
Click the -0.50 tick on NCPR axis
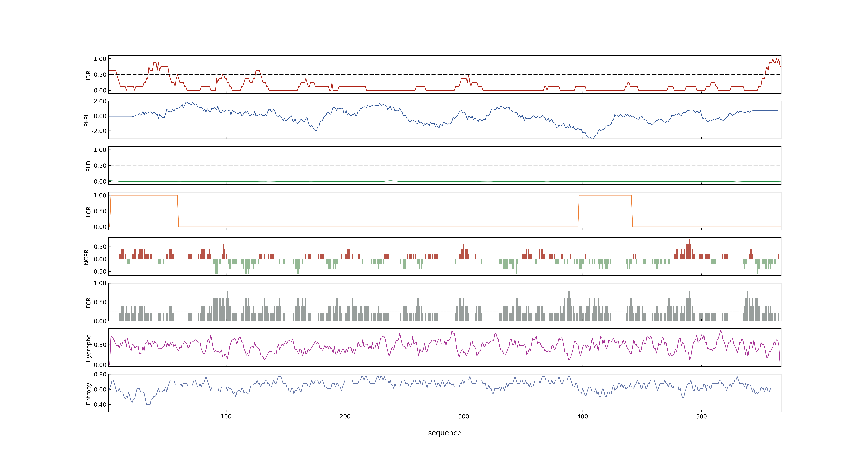coord(99,271)
